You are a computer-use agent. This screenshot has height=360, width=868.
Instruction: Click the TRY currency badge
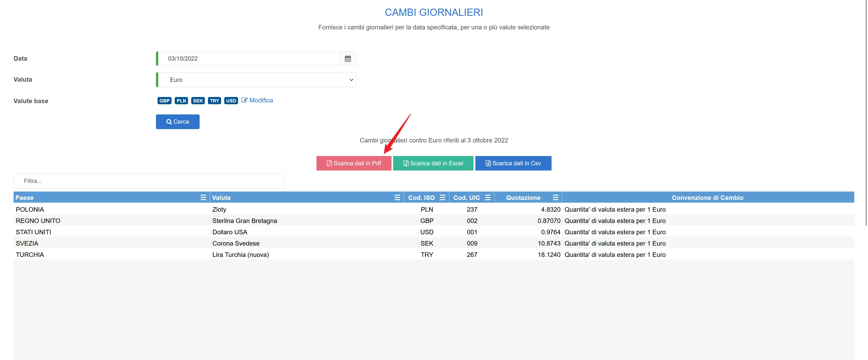[214, 101]
